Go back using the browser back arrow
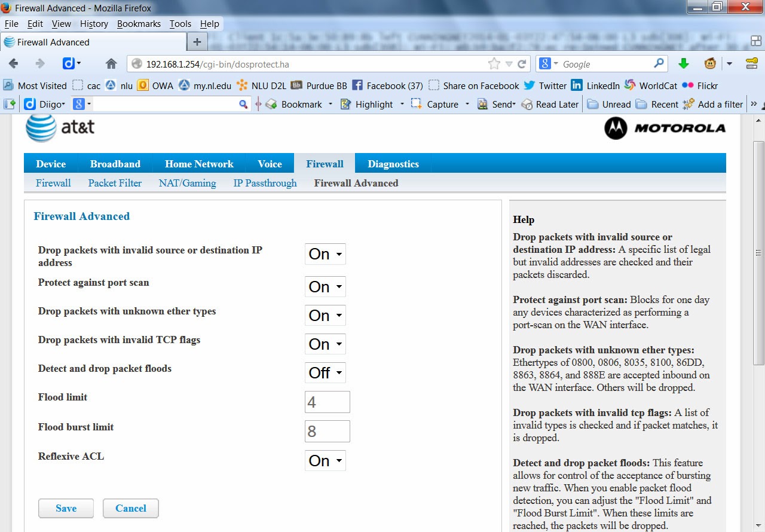Image resolution: width=765 pixels, height=532 pixels. click(x=13, y=63)
